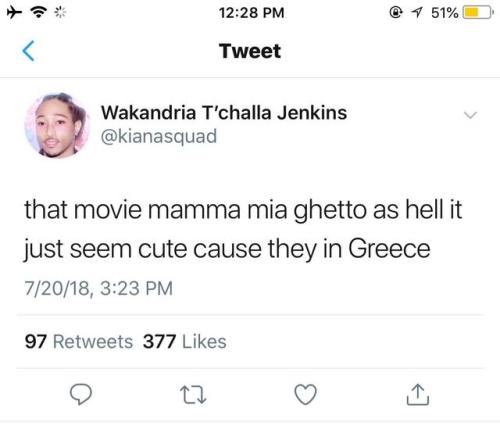Screen dimensions: 500x426
Task: Tap the Wi-Fi status icon
Action: coord(39,13)
